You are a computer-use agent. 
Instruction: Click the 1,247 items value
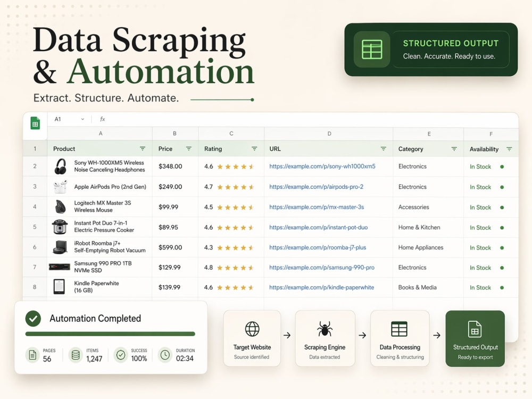pos(94,359)
